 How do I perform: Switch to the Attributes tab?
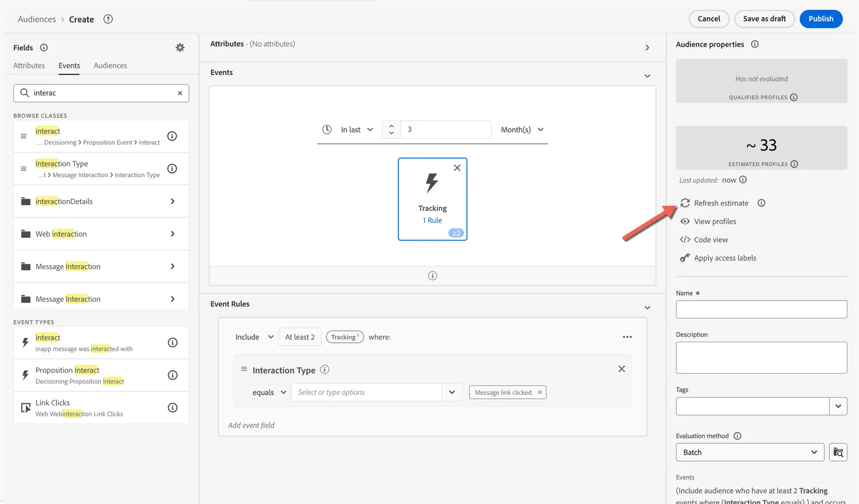29,66
